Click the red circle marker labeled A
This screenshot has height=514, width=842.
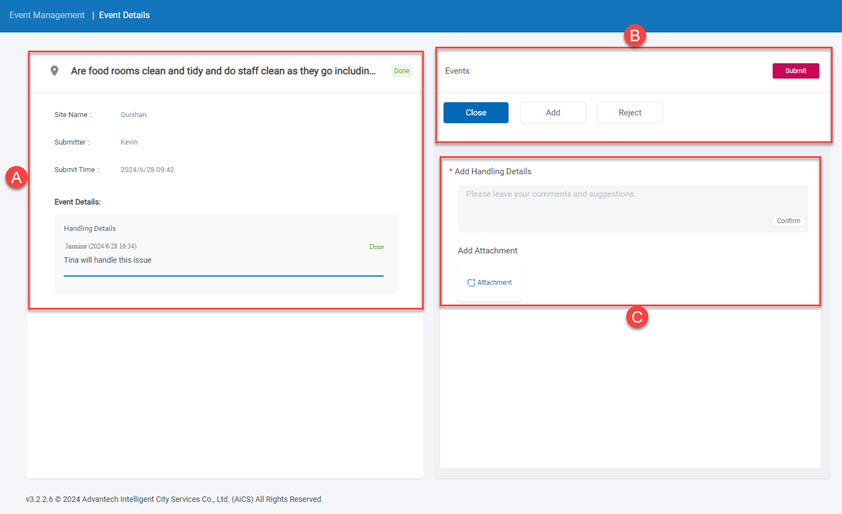15,178
